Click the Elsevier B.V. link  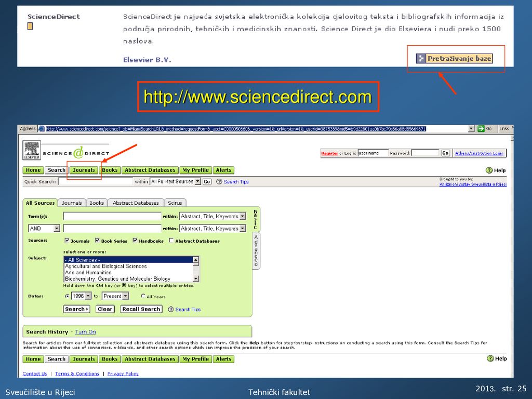pos(147,60)
